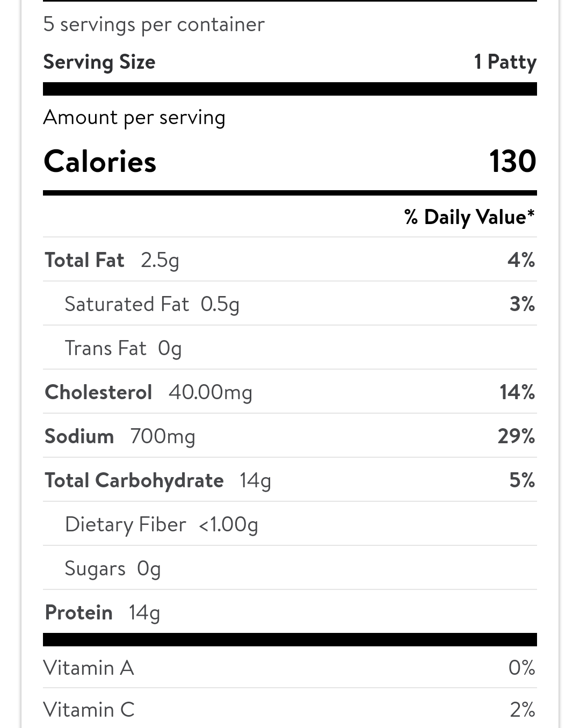This screenshot has width=580, height=728.
Task: Select the 4% Total Fat daily value
Action: tap(521, 261)
